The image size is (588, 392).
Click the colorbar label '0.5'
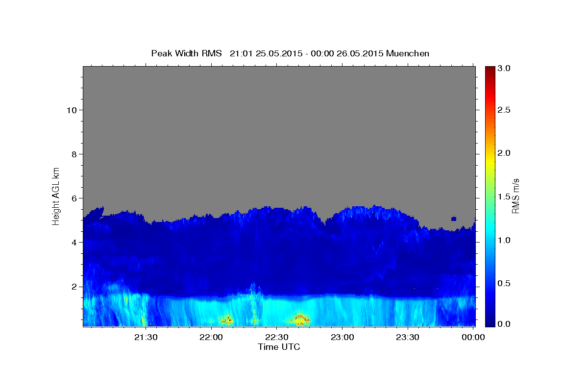point(504,283)
